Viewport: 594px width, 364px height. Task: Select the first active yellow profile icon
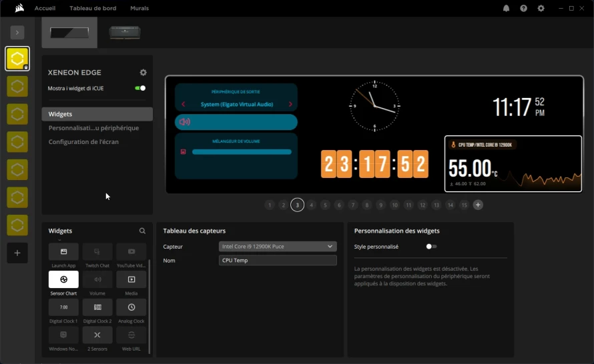click(17, 59)
